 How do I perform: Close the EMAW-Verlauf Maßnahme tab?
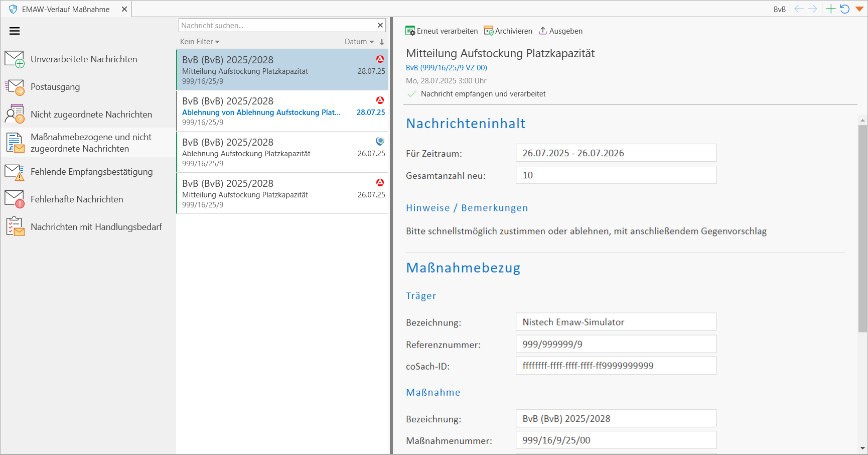click(x=124, y=9)
